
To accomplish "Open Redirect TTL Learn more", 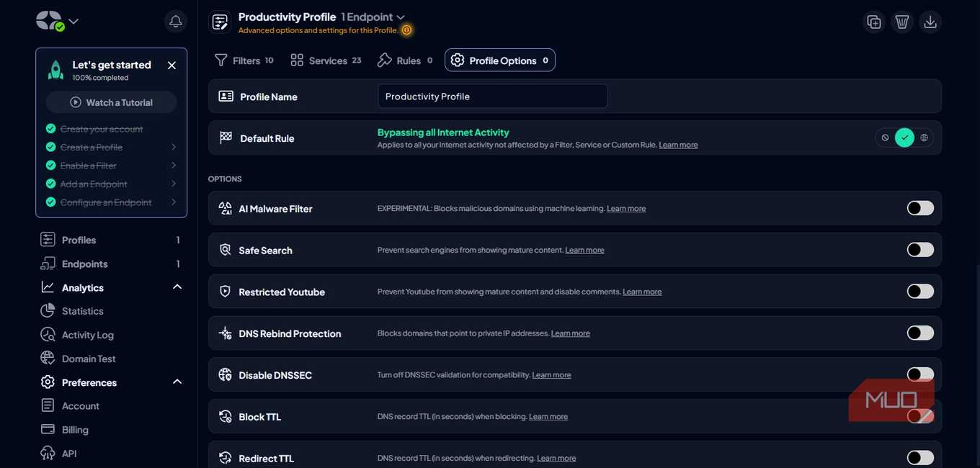I will pos(556,459).
